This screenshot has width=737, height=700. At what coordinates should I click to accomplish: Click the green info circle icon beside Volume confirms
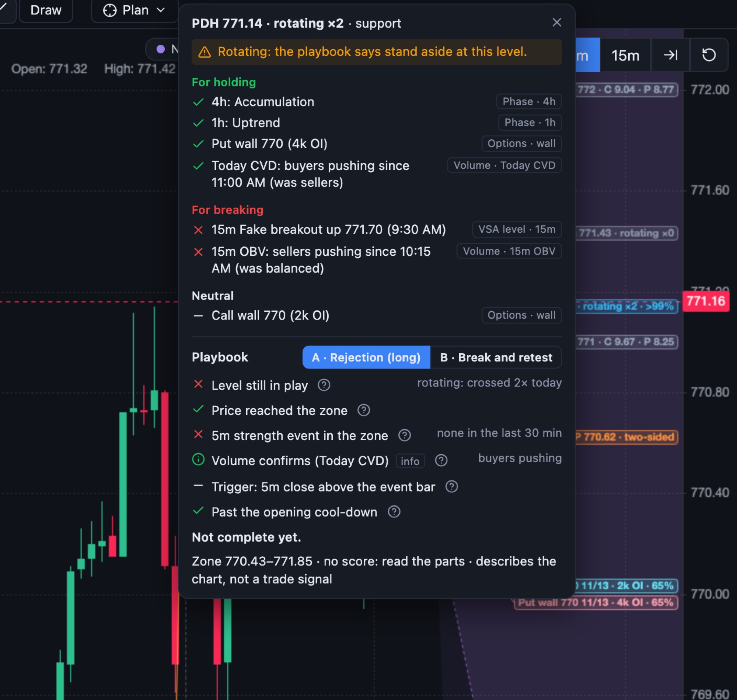point(198,460)
